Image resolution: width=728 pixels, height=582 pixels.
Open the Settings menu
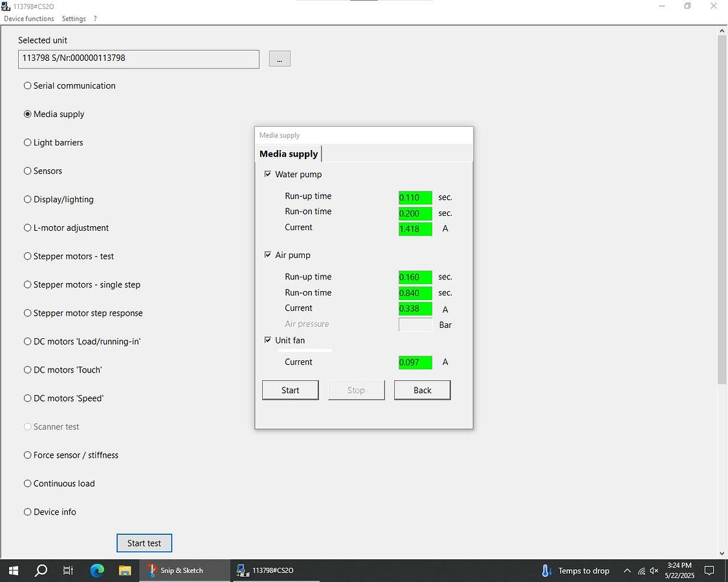(x=74, y=19)
